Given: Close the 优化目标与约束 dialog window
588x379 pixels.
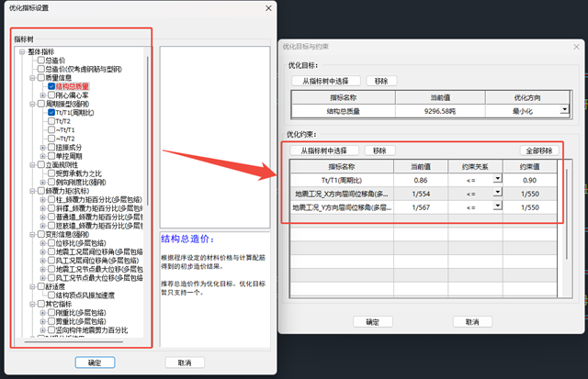Looking at the screenshot, I should (571, 43).
